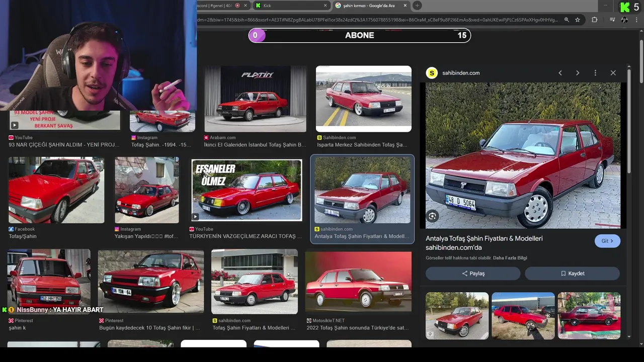Click '93 NAR ÇİÇEĞİ ŞAHİN ALDIM' caption
644x362 pixels.
(64, 145)
